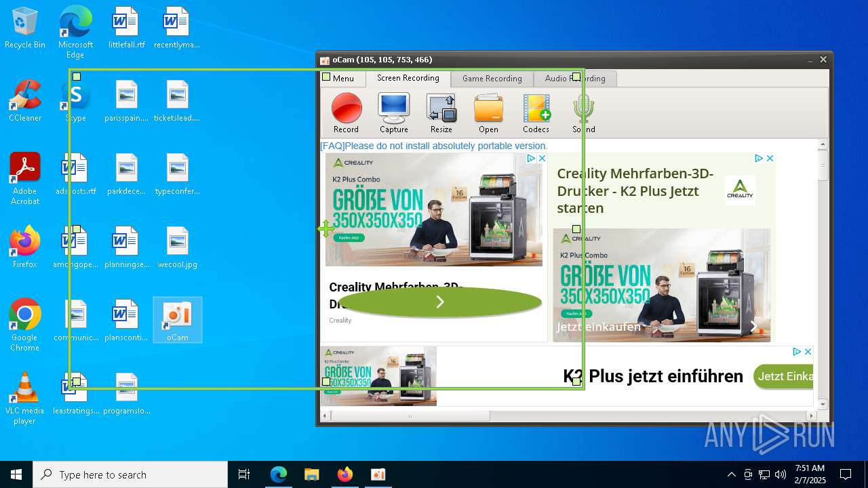Image resolution: width=868 pixels, height=488 pixels.
Task: Open the network icon in system tray
Action: click(764, 474)
